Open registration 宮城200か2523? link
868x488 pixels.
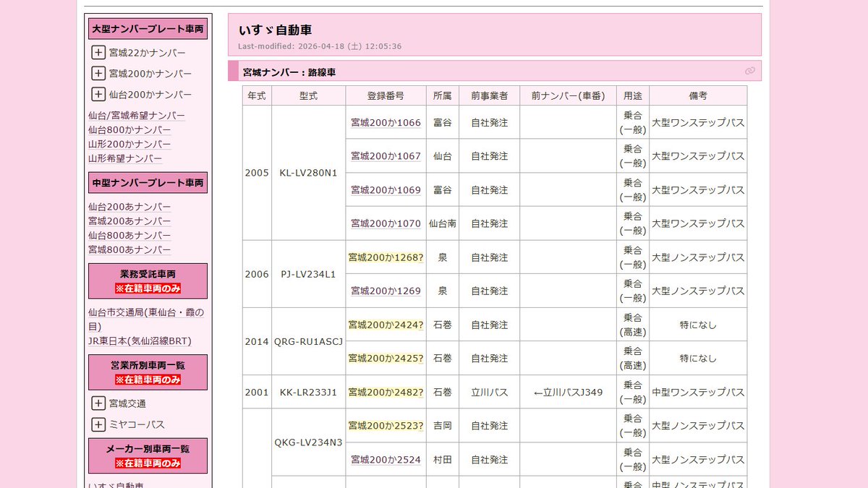[x=386, y=427]
